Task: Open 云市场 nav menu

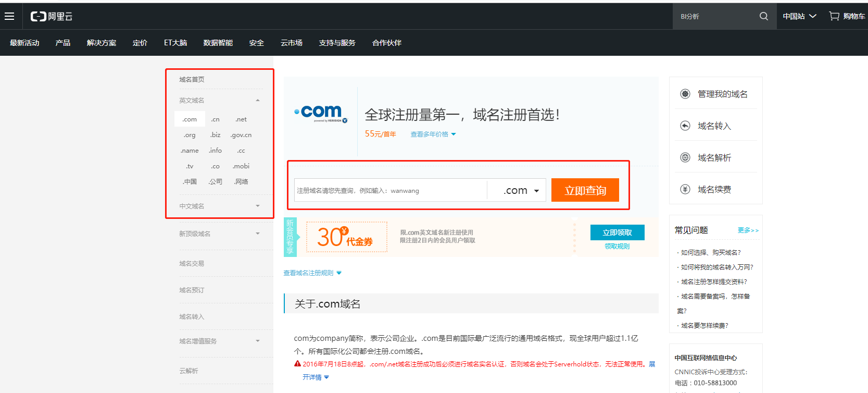Action: point(292,43)
